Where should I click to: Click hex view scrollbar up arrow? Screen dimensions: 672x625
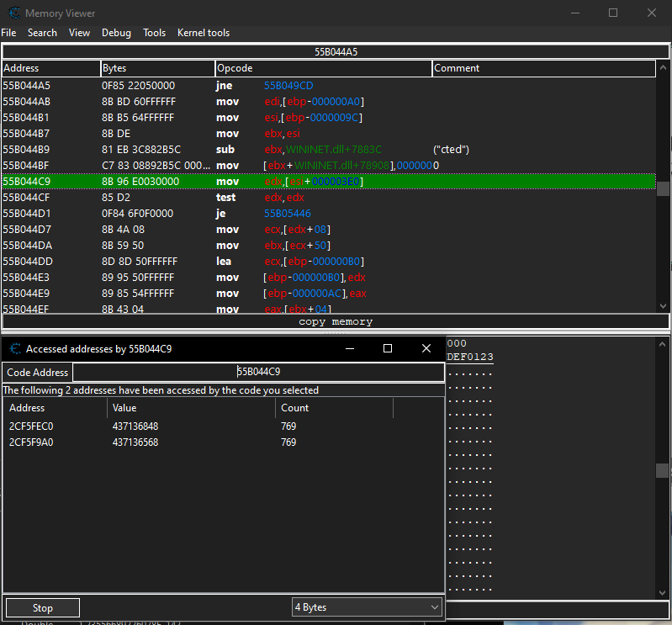[662, 344]
